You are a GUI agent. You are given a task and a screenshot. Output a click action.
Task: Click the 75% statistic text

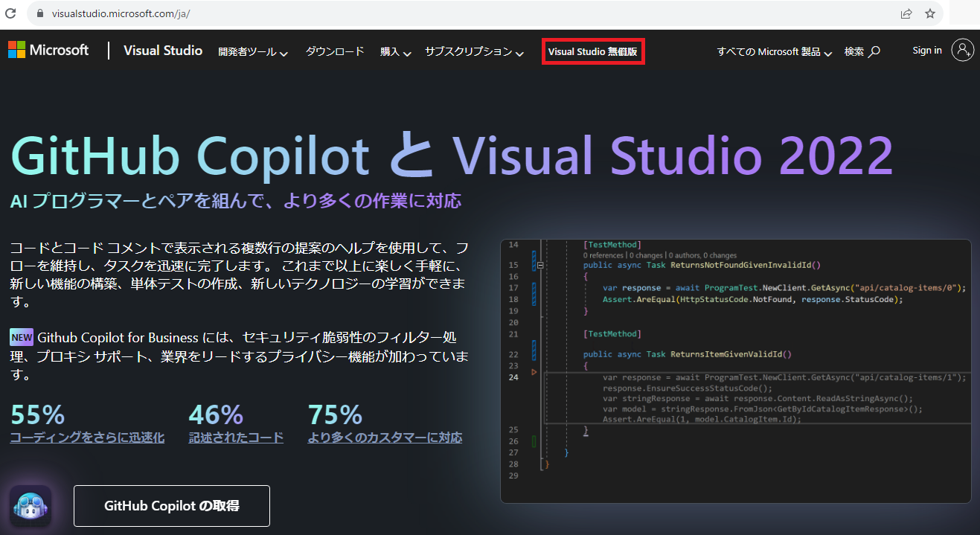point(335,414)
